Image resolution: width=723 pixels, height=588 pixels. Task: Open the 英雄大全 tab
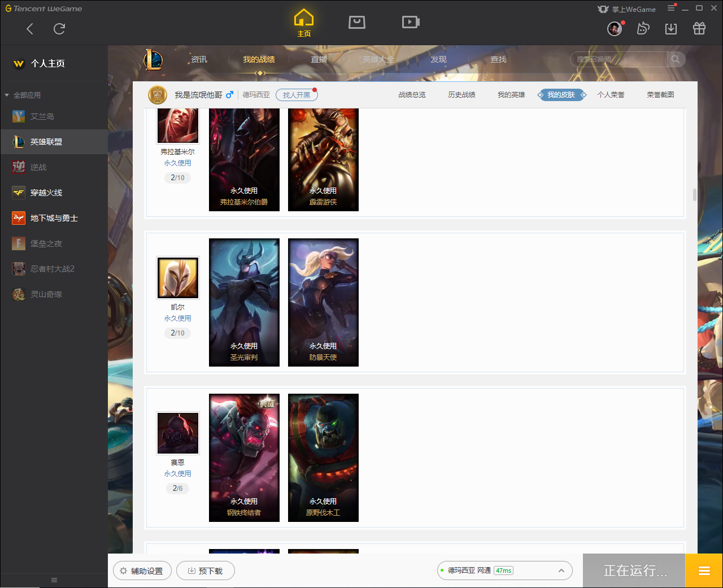[x=378, y=59]
